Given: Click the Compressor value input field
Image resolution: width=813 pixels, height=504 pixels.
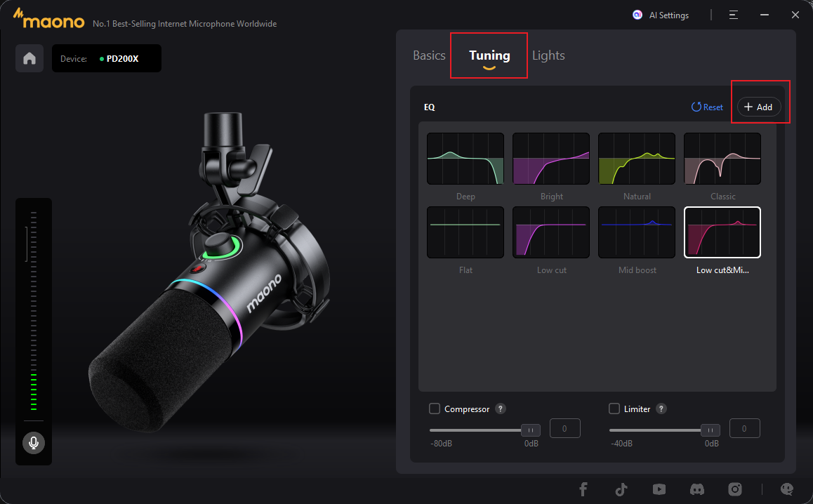Looking at the screenshot, I should [x=564, y=428].
